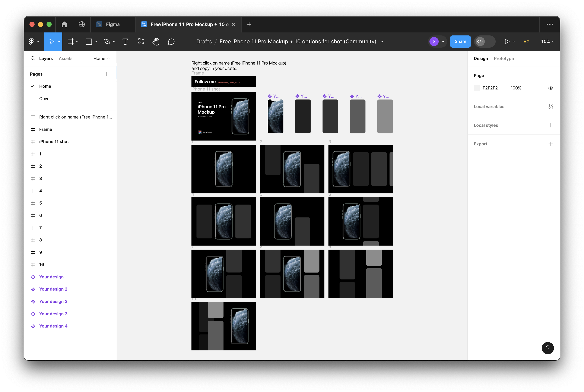Select the Home page

(x=45, y=86)
